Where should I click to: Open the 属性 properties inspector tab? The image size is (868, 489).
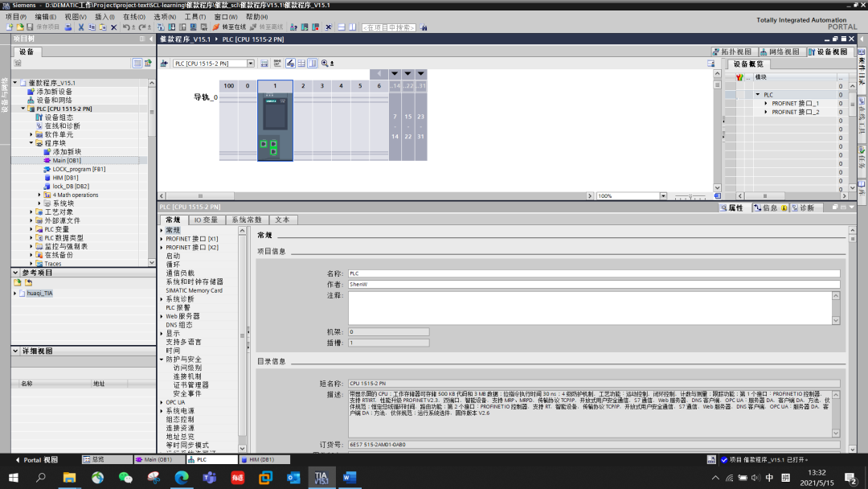tap(732, 208)
